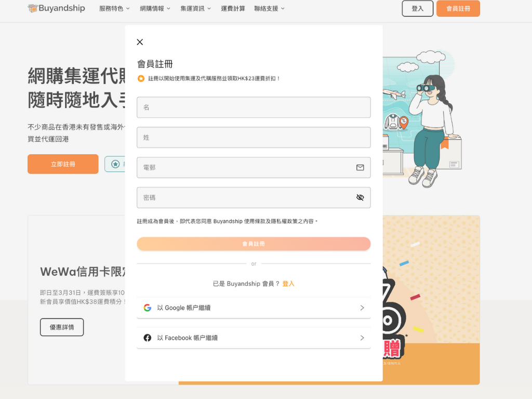Click the orange star icon near the promo text

141,78
